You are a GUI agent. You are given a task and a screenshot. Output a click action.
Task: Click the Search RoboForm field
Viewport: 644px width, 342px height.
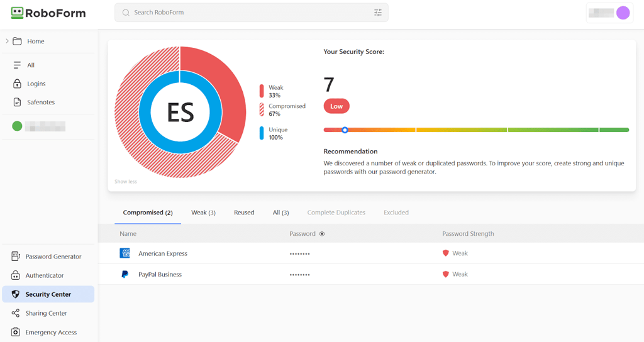coord(252,13)
